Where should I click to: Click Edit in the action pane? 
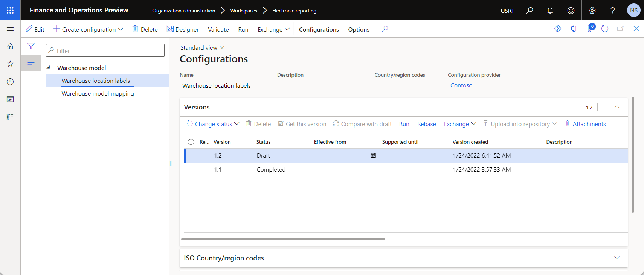[x=35, y=29]
